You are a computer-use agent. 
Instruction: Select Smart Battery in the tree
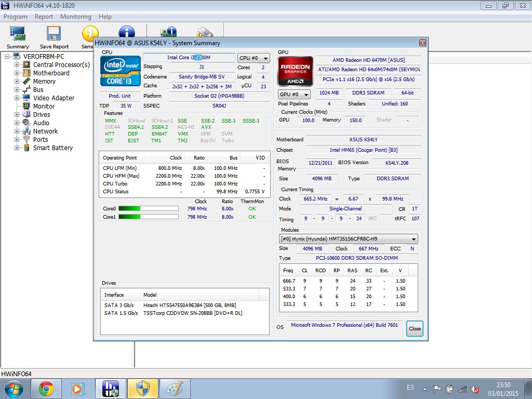pos(52,148)
